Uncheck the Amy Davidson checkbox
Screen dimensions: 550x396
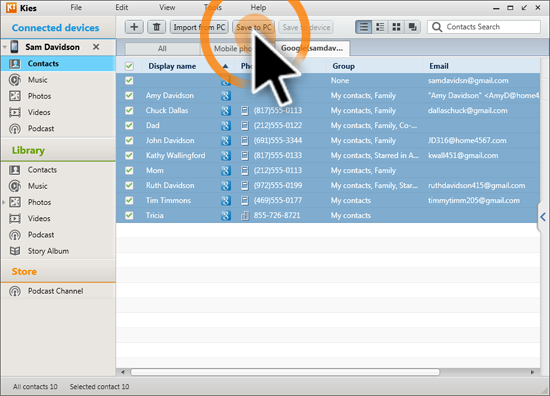pyautogui.click(x=129, y=95)
